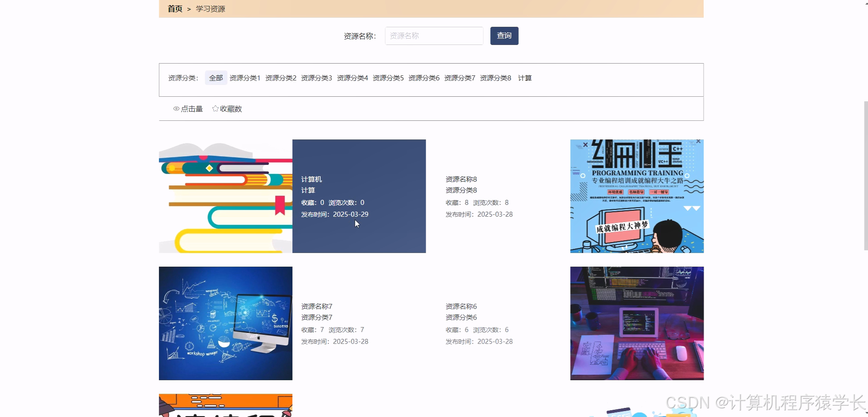868x417 pixels.
Task: Click 收藏: 8 浏览次数: 8 stats line
Action: [477, 203]
